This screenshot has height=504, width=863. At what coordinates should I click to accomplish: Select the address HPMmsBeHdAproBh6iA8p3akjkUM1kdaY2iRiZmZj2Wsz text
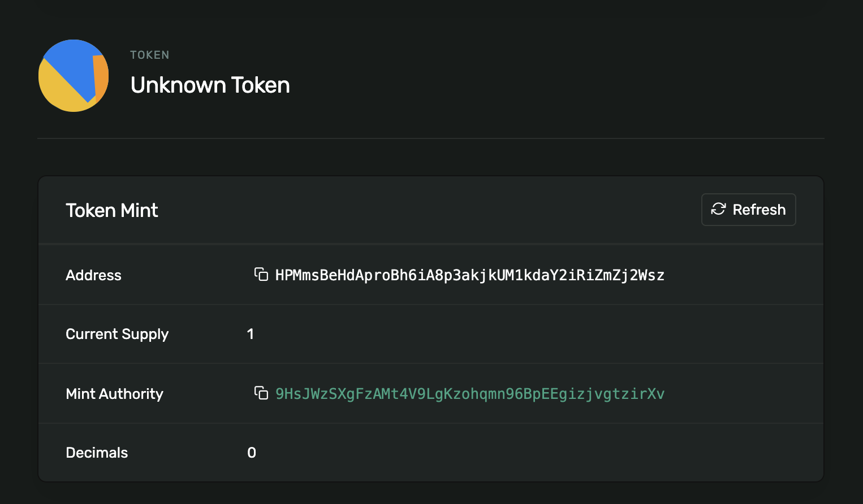[x=469, y=275]
